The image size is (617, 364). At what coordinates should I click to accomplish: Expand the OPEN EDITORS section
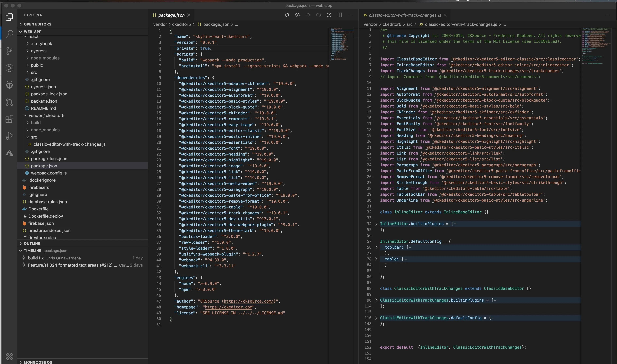(37, 24)
